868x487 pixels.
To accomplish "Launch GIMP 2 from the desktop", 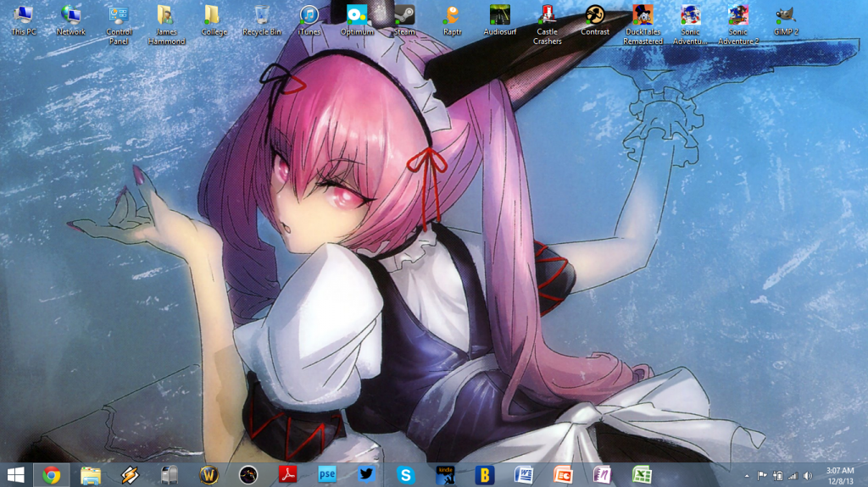I will click(785, 20).
